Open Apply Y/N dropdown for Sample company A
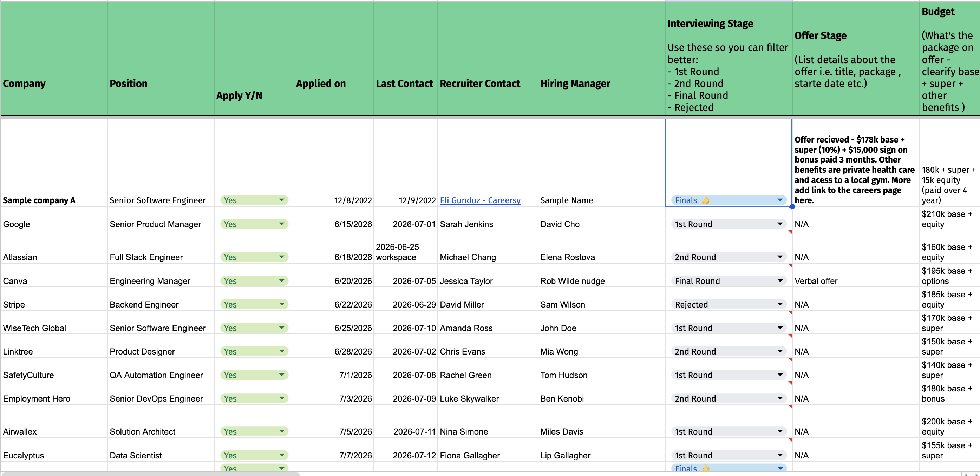 pos(254,200)
